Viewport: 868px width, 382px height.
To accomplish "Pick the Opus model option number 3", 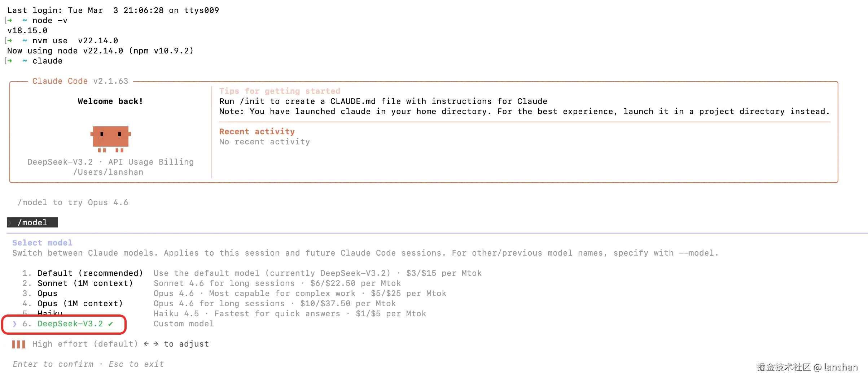I will 47,294.
